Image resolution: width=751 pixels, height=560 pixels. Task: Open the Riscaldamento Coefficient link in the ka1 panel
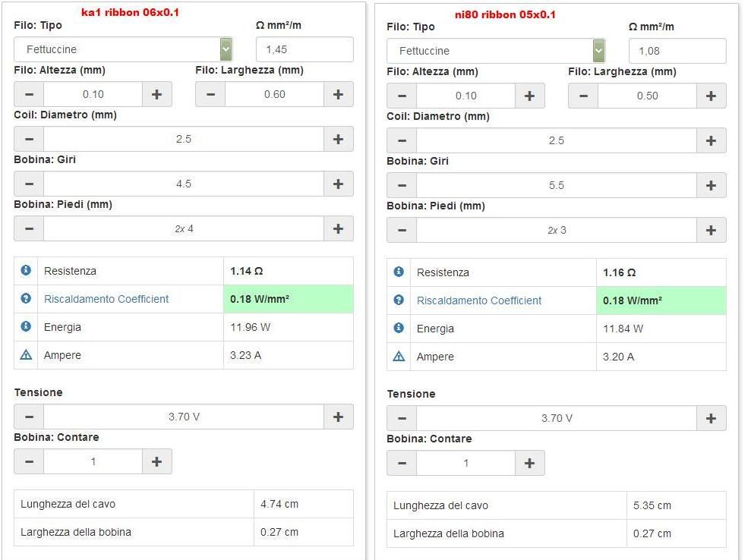(x=106, y=299)
